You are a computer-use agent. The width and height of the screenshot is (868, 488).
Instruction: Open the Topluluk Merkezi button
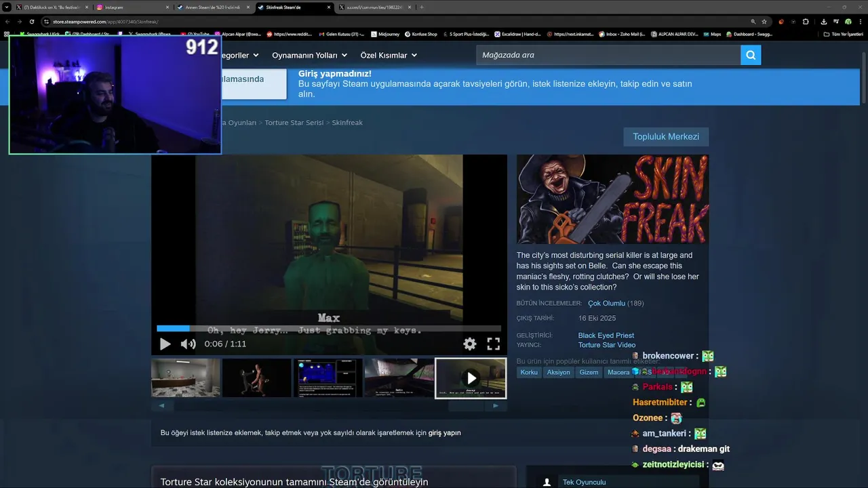coord(666,137)
